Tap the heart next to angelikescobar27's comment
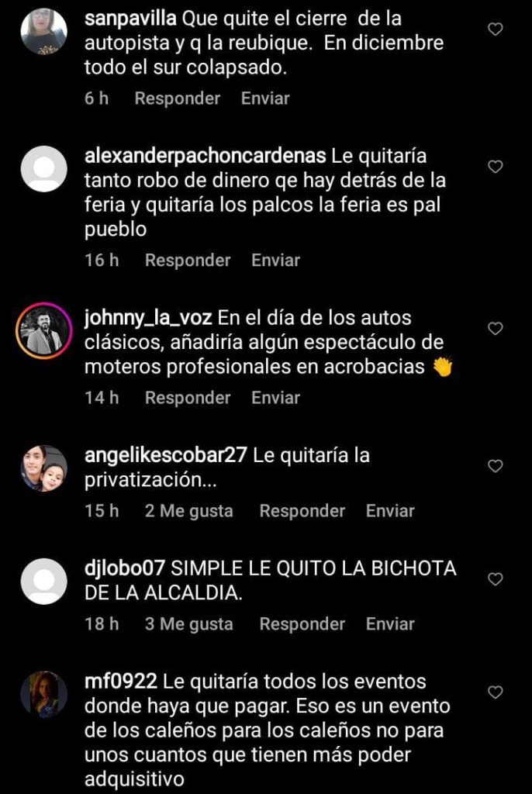 point(495,466)
